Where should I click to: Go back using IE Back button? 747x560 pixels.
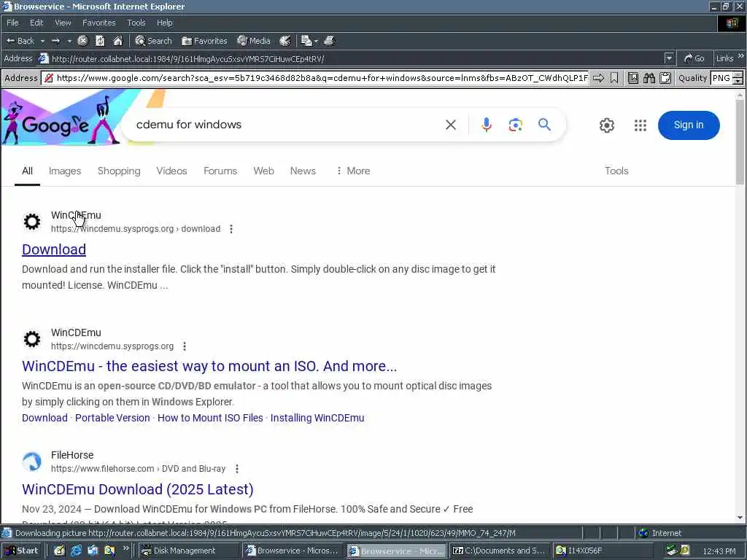pos(20,41)
